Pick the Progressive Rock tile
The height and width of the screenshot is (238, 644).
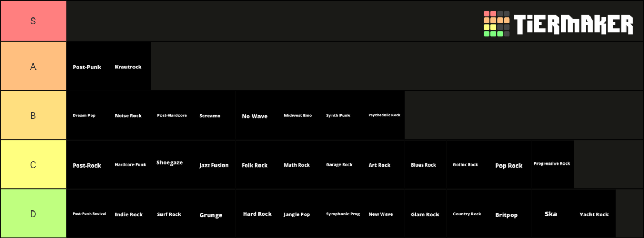point(552,164)
